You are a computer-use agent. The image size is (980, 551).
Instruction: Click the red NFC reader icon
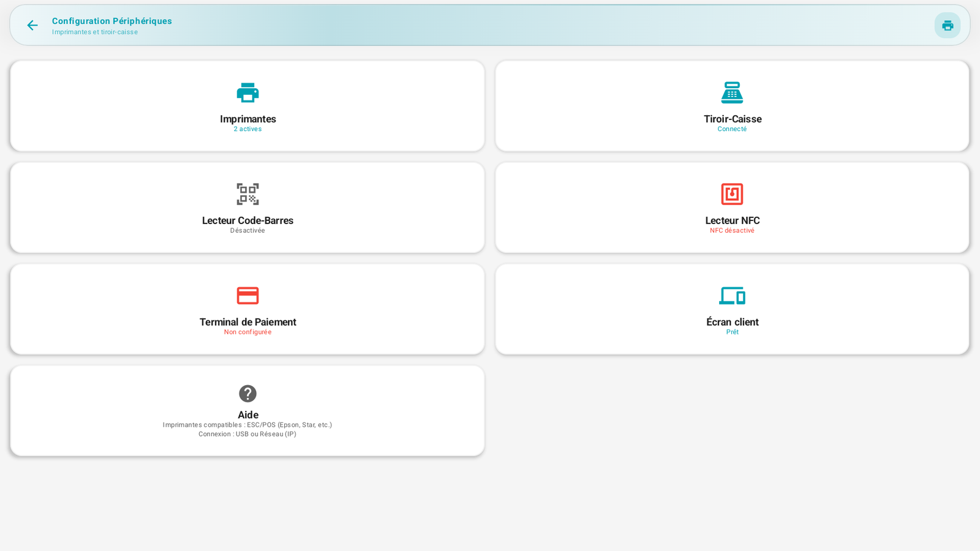(732, 194)
